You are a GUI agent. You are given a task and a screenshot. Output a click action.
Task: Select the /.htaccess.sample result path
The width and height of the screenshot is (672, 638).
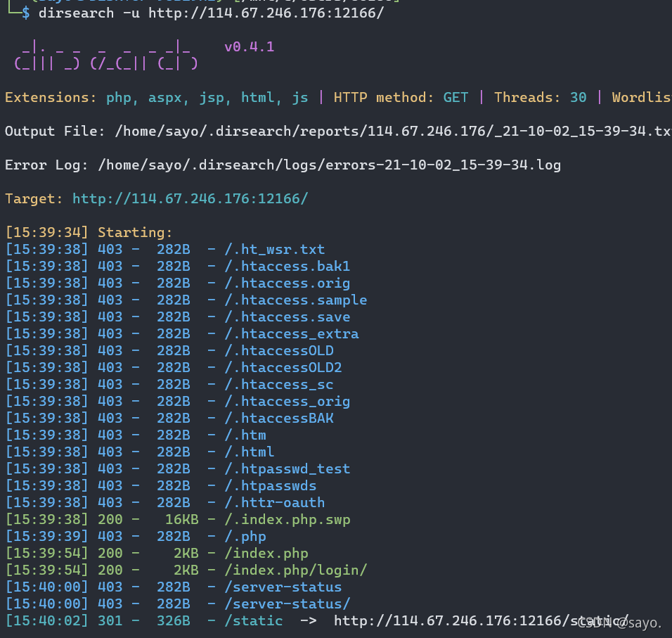[296, 300]
